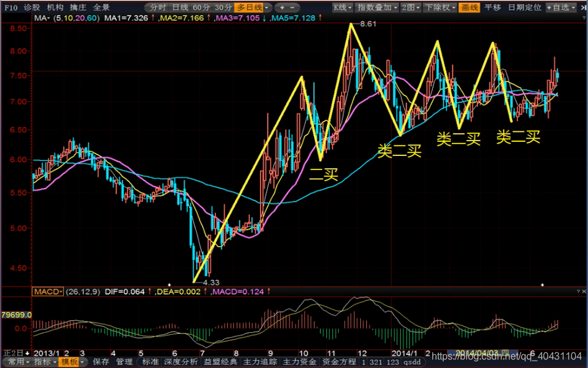This screenshot has width=588, height=368.
Task: Click the 2014/1 label on the time axis
Action: [405, 353]
